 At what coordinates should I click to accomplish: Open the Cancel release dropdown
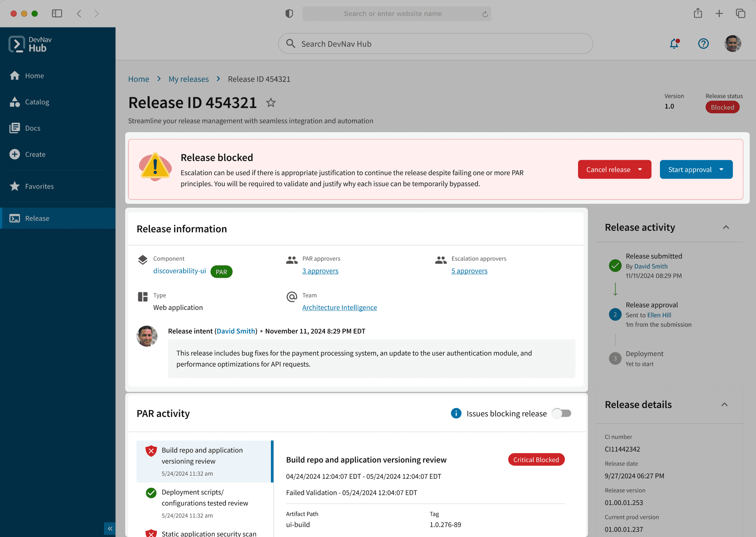coord(640,170)
